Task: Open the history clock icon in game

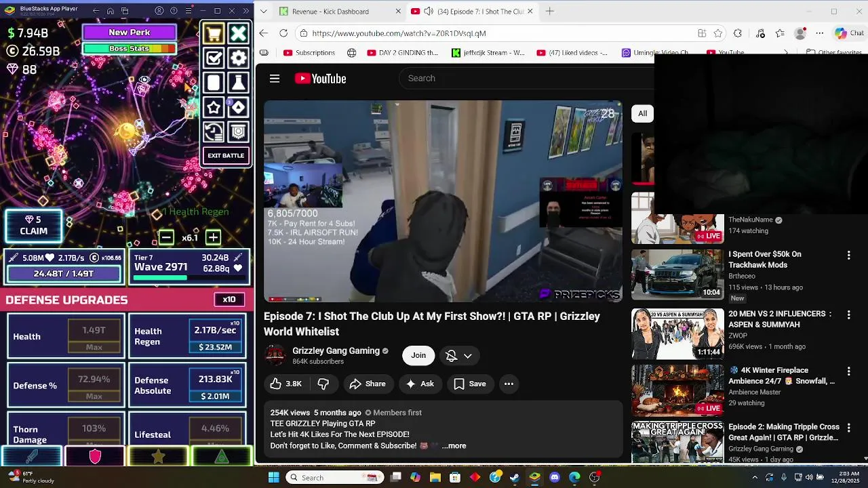Action: (x=214, y=131)
